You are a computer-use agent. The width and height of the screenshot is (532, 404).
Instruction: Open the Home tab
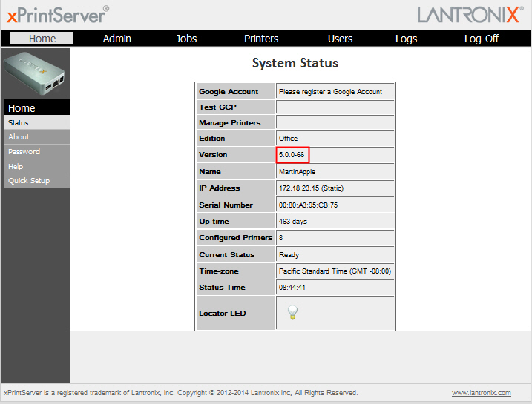[x=42, y=39]
